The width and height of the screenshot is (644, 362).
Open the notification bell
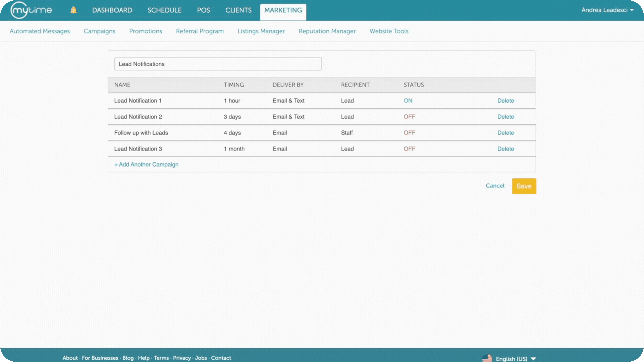click(x=73, y=10)
